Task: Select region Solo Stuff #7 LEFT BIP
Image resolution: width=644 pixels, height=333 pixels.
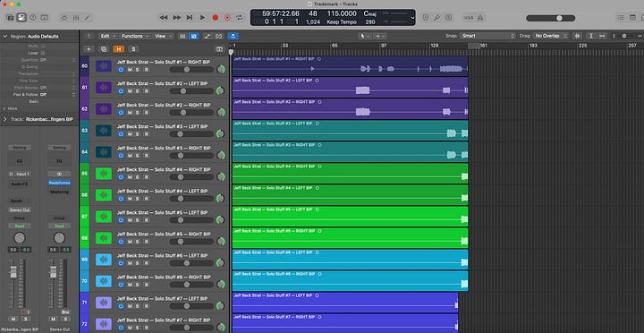Action: coord(345,303)
